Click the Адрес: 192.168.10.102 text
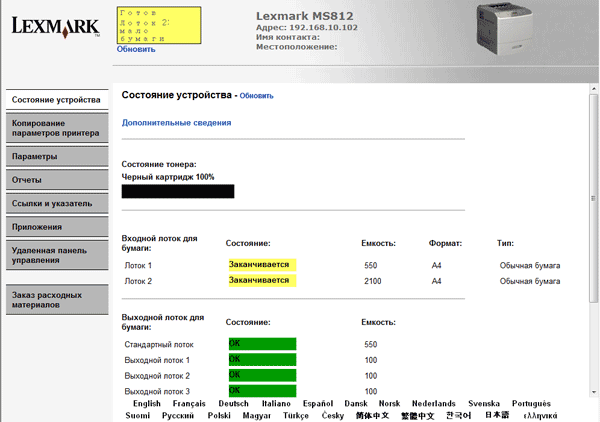This screenshot has width=600, height=422. click(x=307, y=28)
